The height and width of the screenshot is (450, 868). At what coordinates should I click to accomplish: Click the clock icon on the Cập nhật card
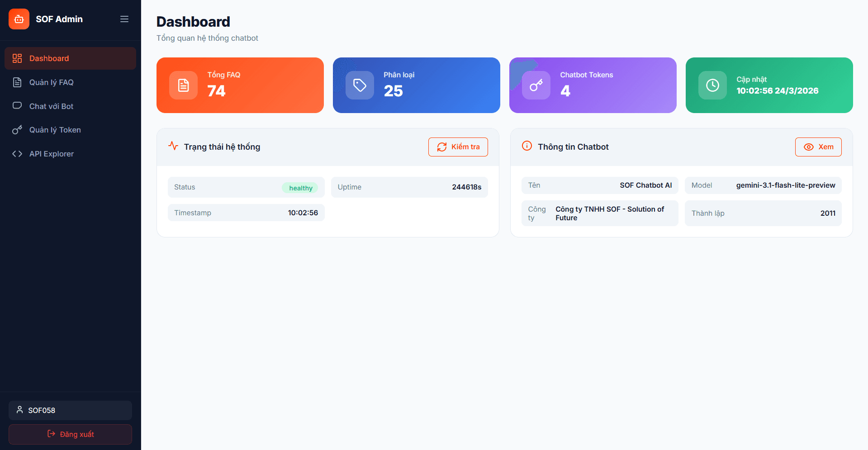click(712, 85)
